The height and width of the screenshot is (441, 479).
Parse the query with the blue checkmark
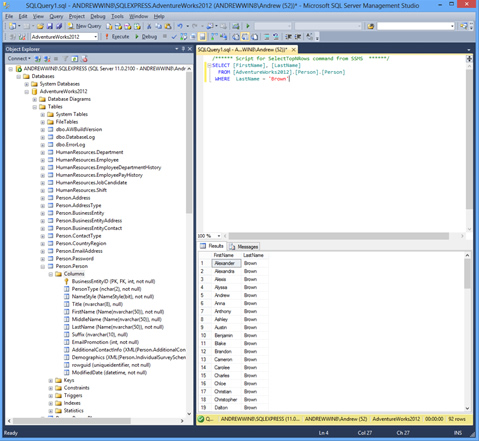pos(174,37)
